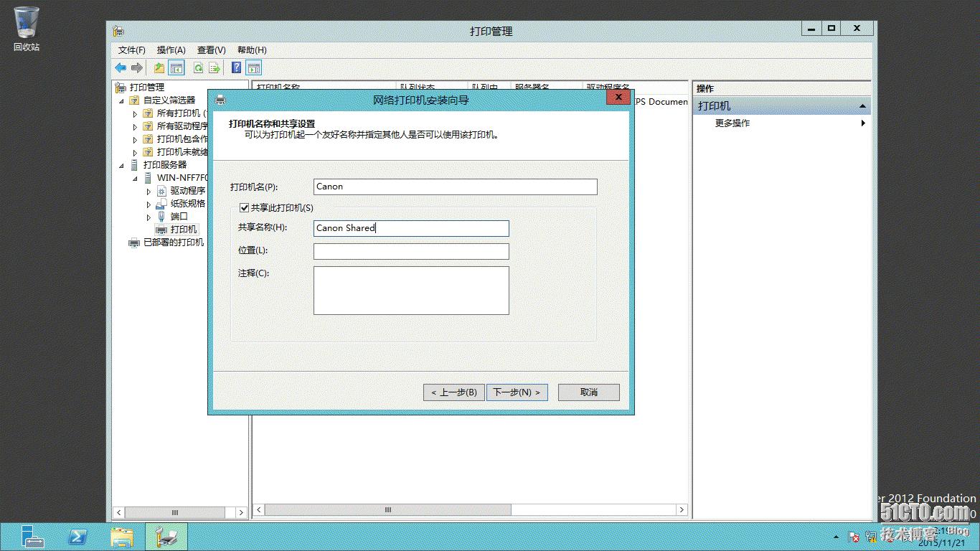Image resolution: width=980 pixels, height=551 pixels.
Task: Click the Back navigation arrow icon
Action: coord(120,67)
